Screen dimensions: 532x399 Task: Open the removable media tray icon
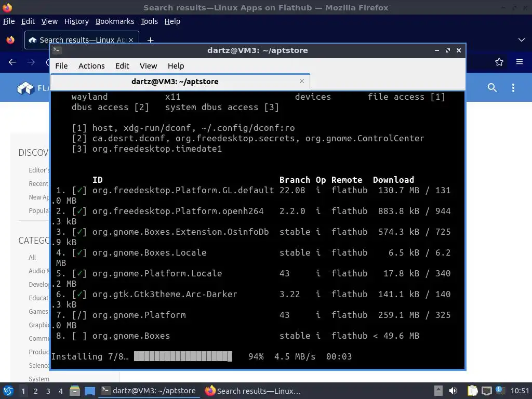click(438, 391)
